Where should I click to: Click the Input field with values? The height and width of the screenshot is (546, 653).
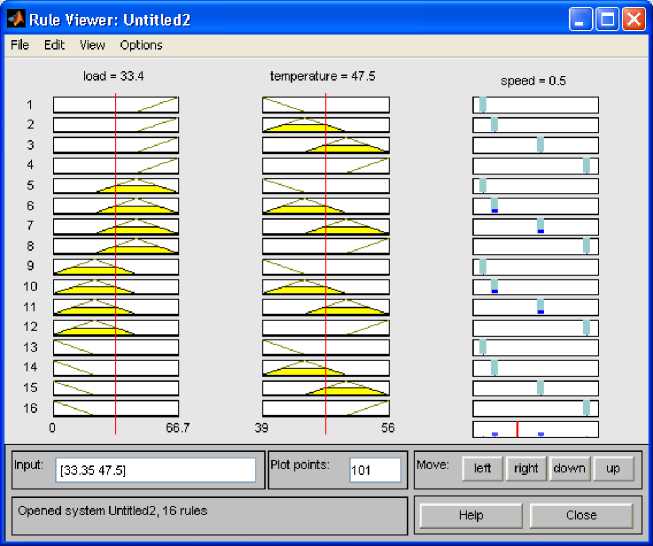(x=156, y=470)
